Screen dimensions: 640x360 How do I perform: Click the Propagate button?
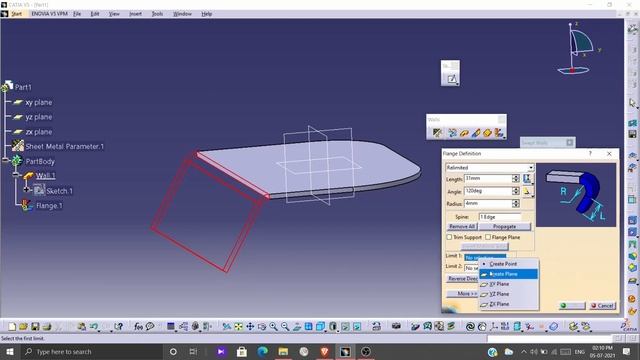(x=504, y=226)
